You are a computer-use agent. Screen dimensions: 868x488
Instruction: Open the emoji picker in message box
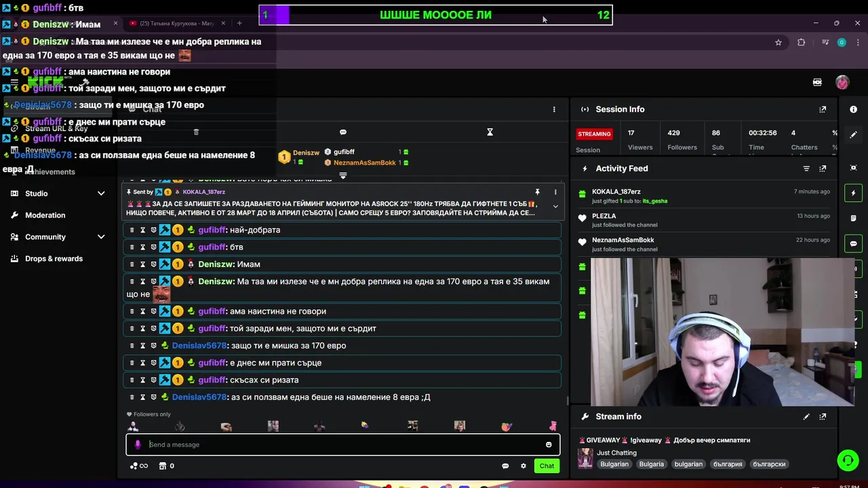coord(549,445)
